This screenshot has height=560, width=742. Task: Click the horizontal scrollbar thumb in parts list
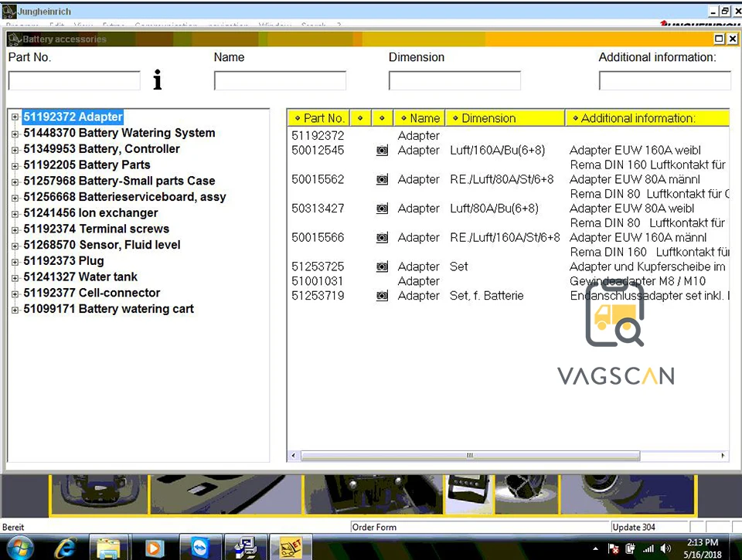point(470,456)
